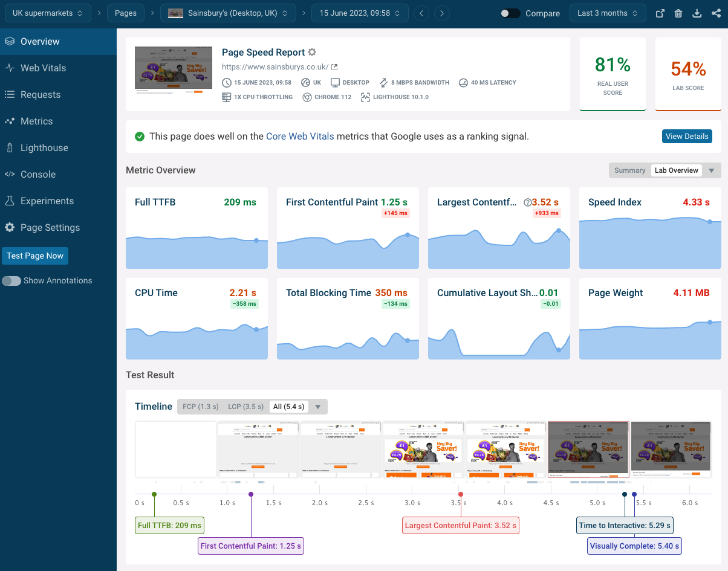
Task: Select FCP (1.3 s) timeline range
Action: [201, 407]
